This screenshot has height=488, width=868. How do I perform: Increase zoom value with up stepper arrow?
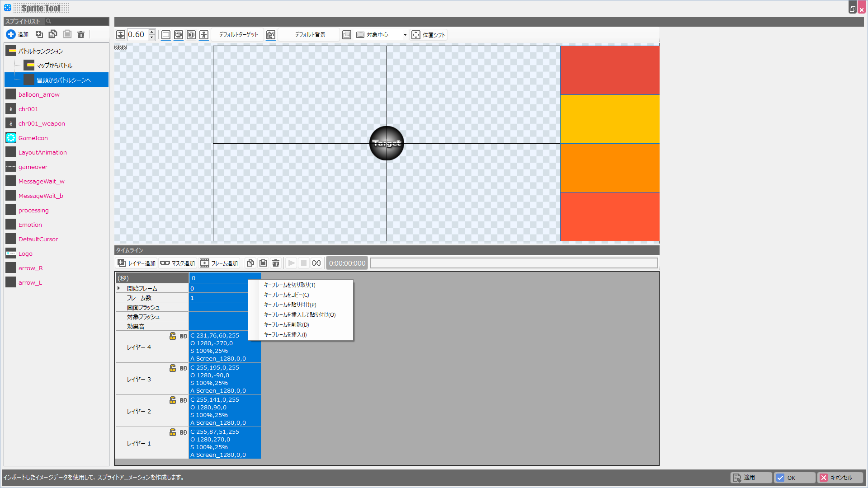pyautogui.click(x=152, y=32)
